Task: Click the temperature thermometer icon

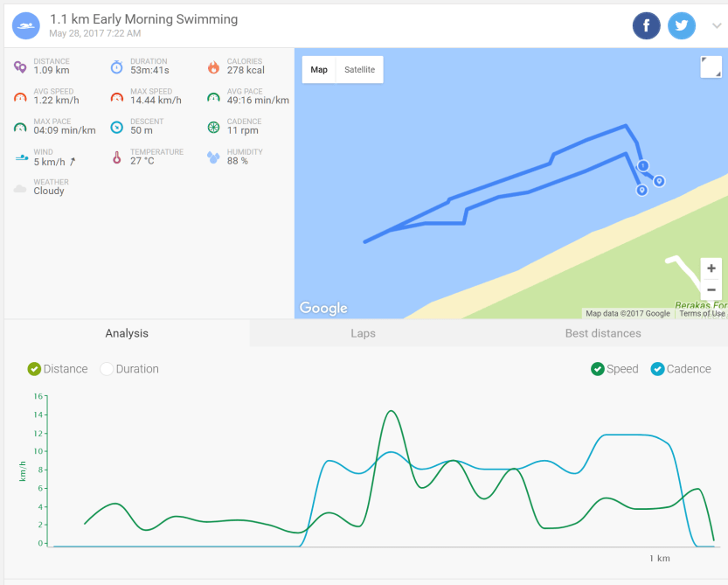Action: pos(116,157)
